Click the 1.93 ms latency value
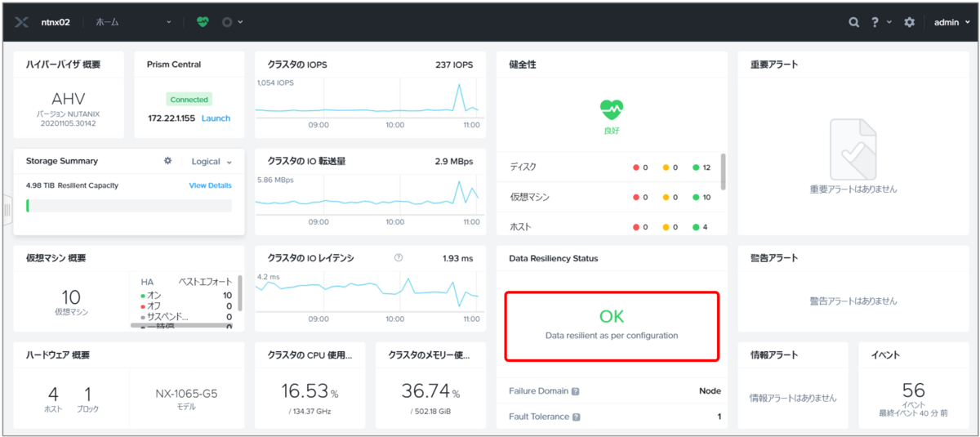 tap(457, 257)
